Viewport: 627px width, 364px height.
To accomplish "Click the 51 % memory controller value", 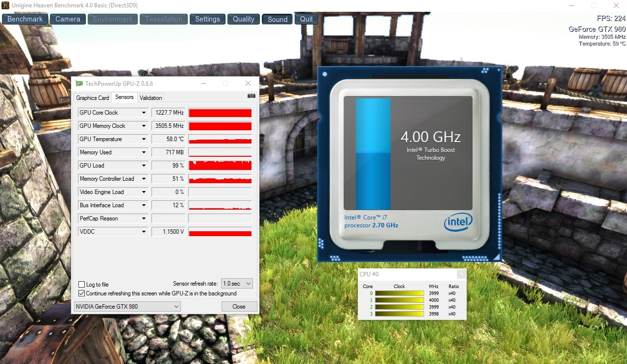I will [x=169, y=179].
